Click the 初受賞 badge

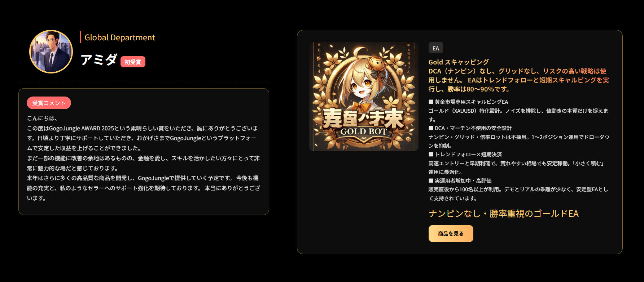coord(133,62)
